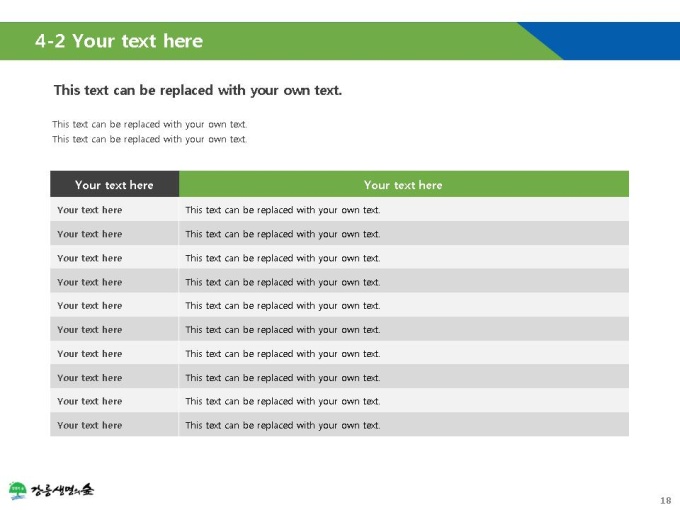Click second row's 'Your text here' label

coord(90,234)
